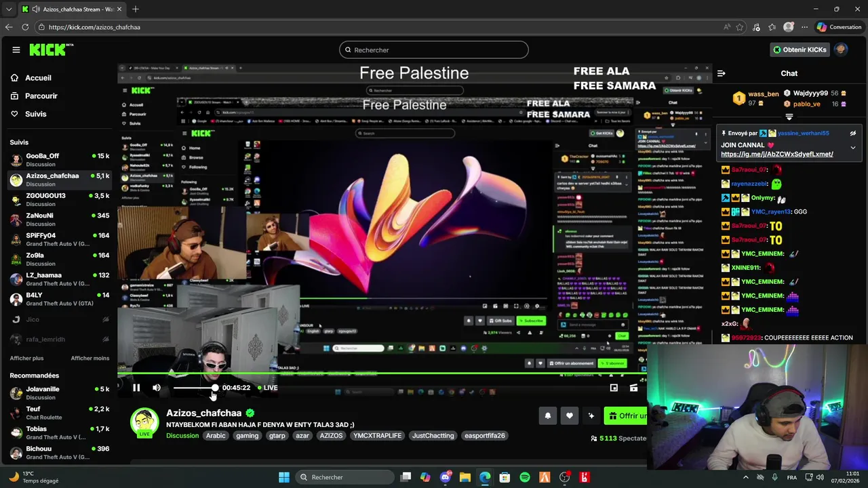This screenshot has height=488, width=868.
Task: Open Windows Start menu
Action: coord(284,477)
